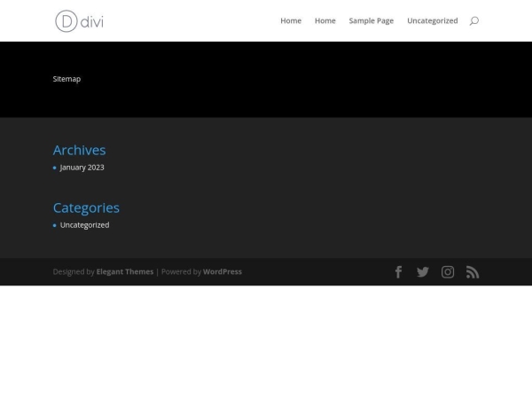532x399 pixels.
Task: Click the 'Designed by' footer text
Action: coord(73,272)
